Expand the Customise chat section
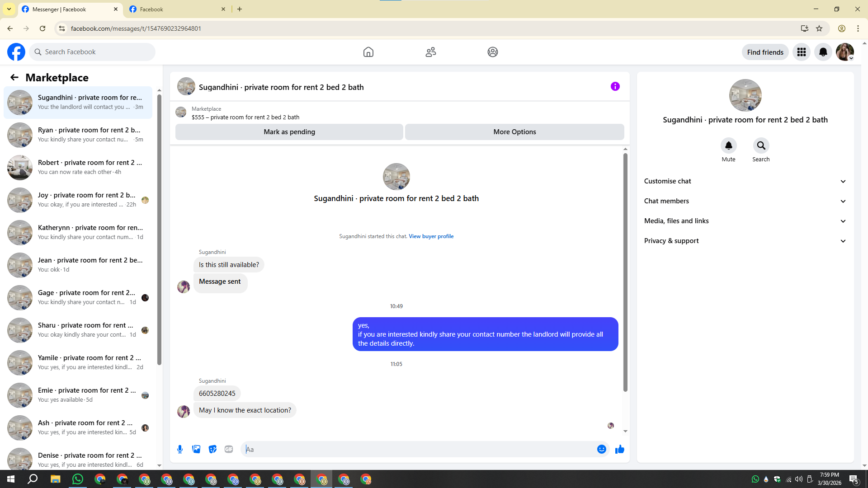Image resolution: width=868 pixels, height=488 pixels. coord(745,181)
